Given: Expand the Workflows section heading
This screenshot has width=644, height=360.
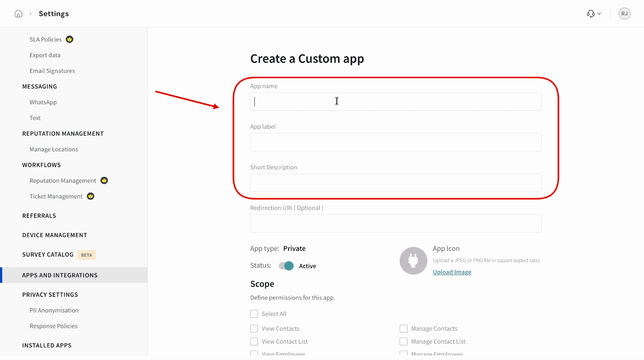Looking at the screenshot, I should pos(41,165).
